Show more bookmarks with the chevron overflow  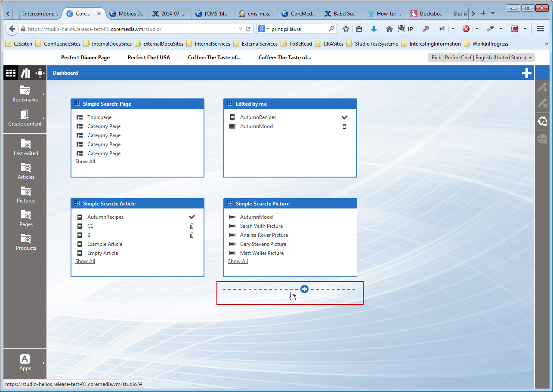(x=547, y=43)
